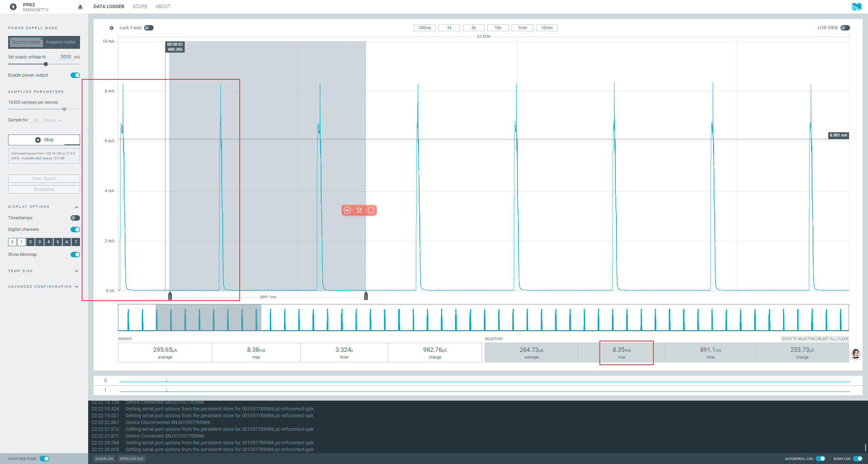Screen dimensions: 868x464
Task: Click the OPEN LOG FILE button
Action: tap(132, 459)
